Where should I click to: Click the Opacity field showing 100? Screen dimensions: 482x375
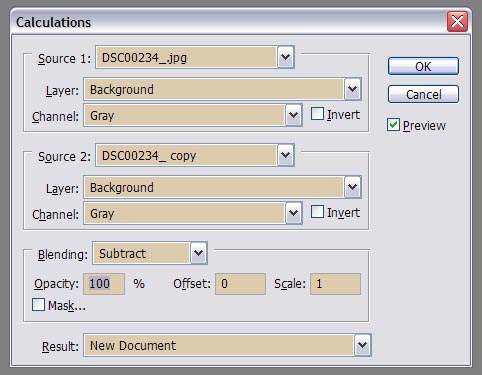(104, 284)
